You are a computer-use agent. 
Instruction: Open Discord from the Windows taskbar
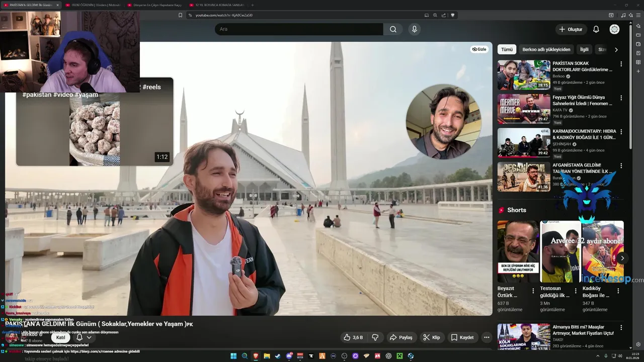pyautogui.click(x=289, y=356)
